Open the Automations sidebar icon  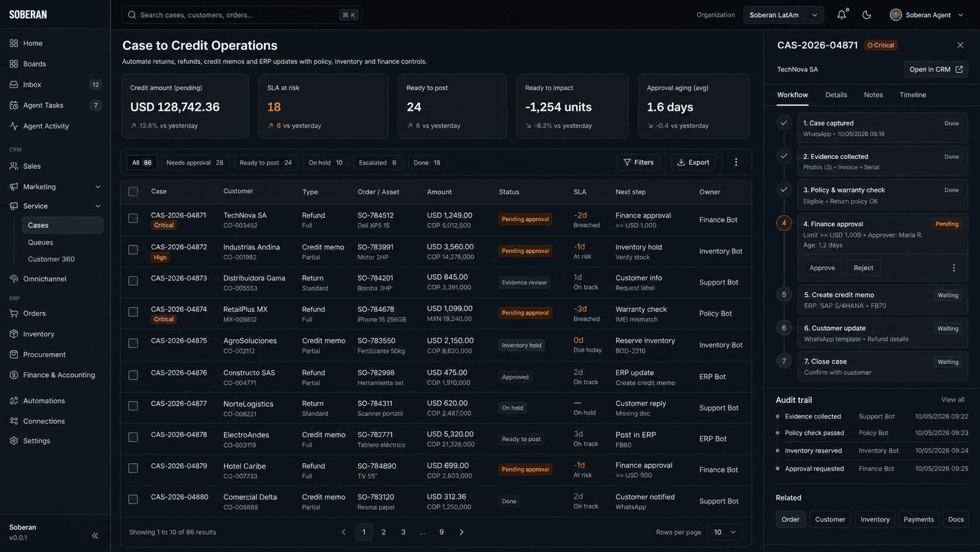pos(13,401)
